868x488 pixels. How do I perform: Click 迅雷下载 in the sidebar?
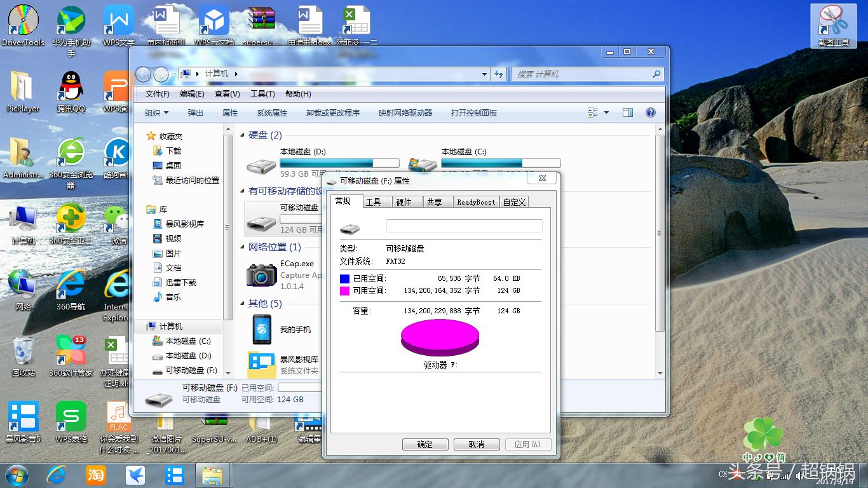(x=180, y=282)
